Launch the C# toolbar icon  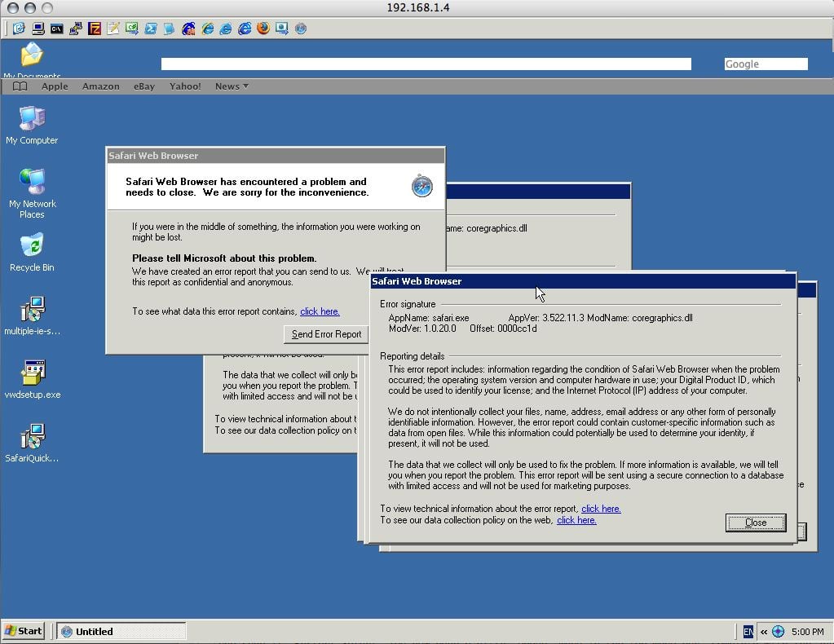[x=132, y=29]
